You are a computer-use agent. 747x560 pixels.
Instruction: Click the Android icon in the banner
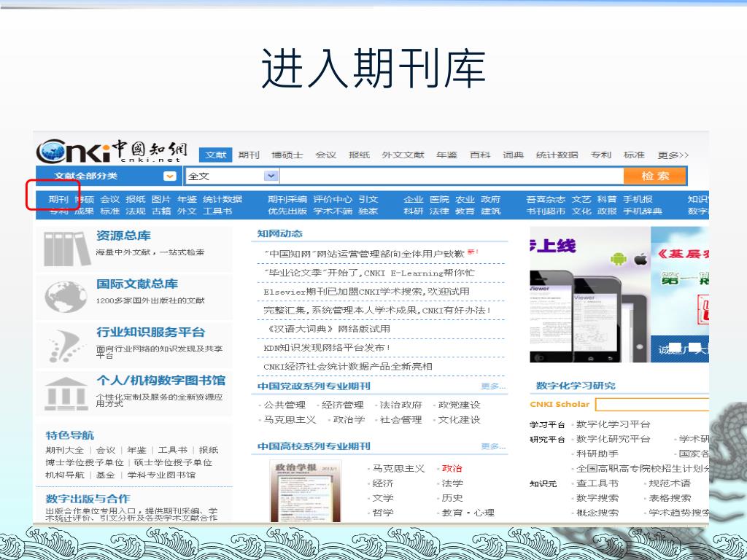pos(619,259)
